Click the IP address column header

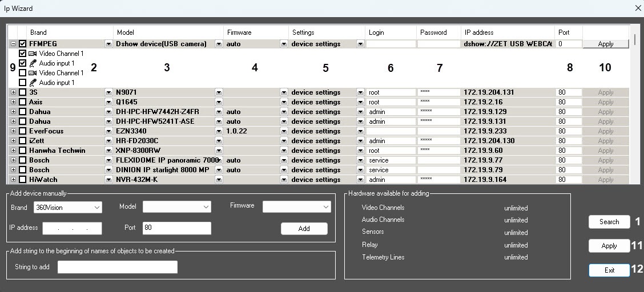[478, 33]
